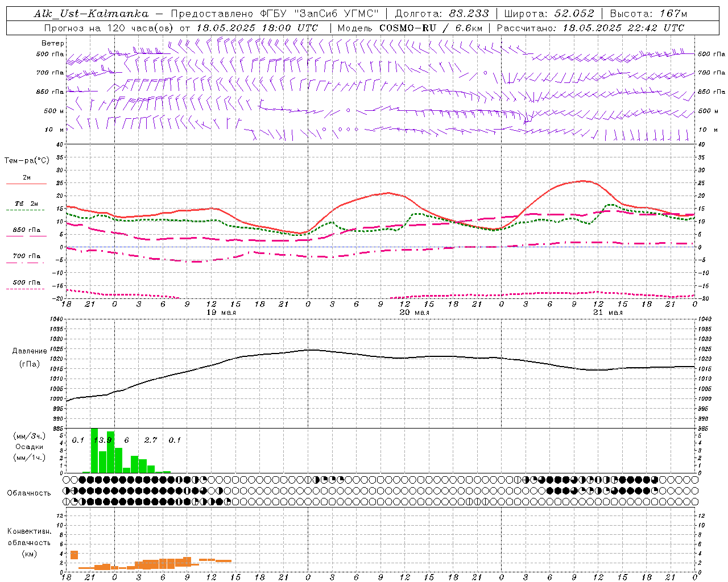Click the Долгота: 83.233 value
The image size is (728, 582).
(442, 14)
